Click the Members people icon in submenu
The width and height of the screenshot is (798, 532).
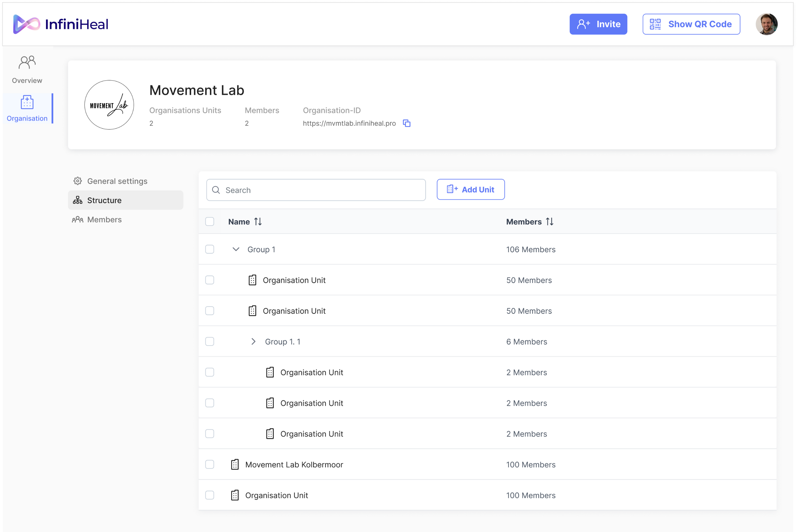click(x=77, y=220)
